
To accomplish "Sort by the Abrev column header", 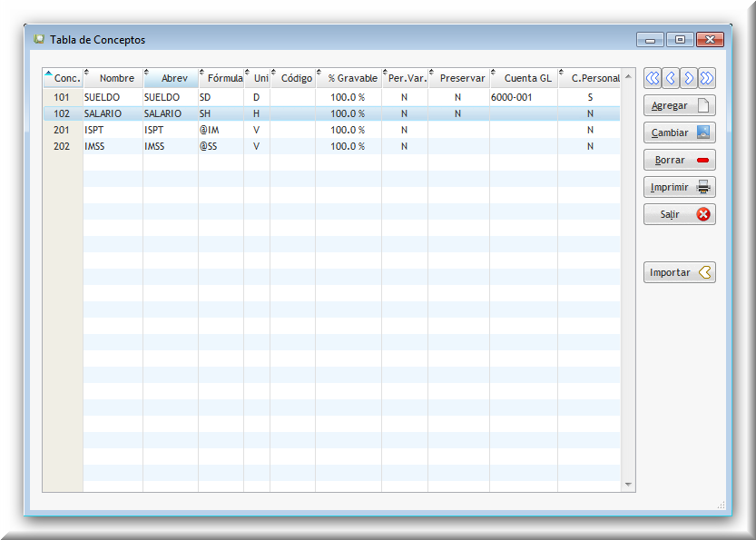I will tap(172, 78).
